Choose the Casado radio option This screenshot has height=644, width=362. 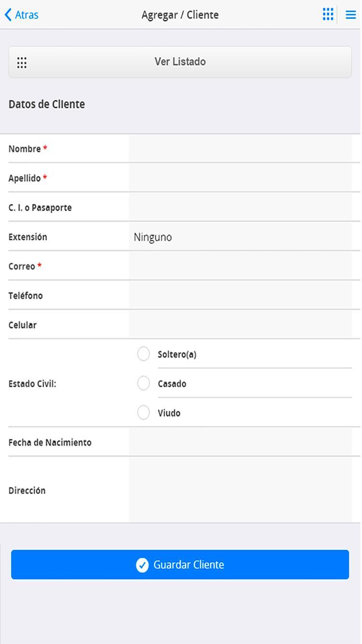[x=143, y=383]
